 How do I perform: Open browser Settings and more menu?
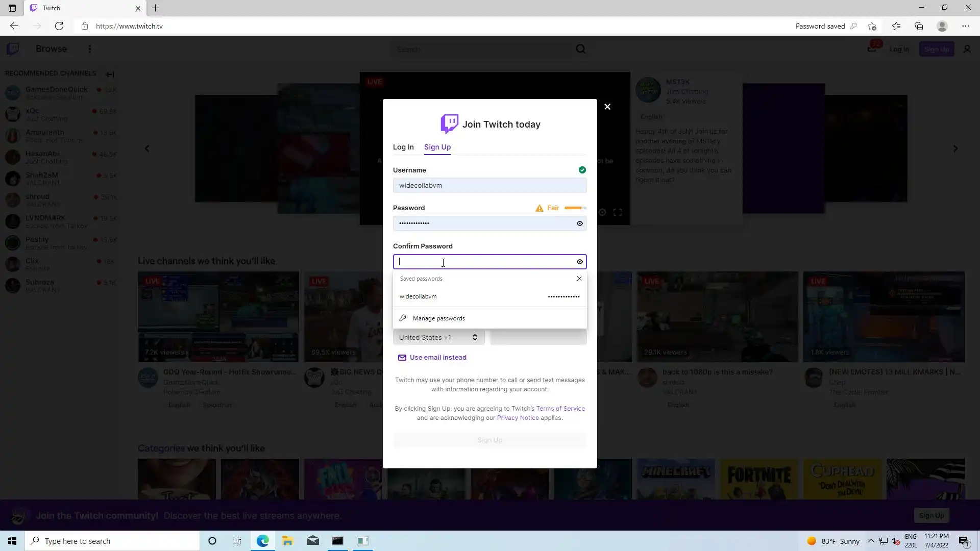pos(965,26)
